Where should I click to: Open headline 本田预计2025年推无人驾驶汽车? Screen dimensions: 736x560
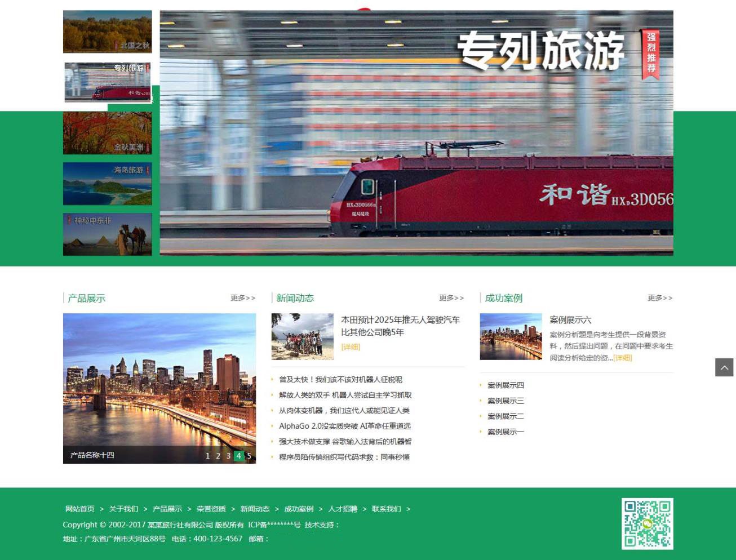click(x=400, y=326)
